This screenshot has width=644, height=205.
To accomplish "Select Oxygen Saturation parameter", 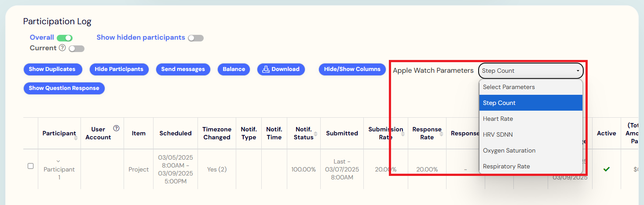I will [x=531, y=150].
